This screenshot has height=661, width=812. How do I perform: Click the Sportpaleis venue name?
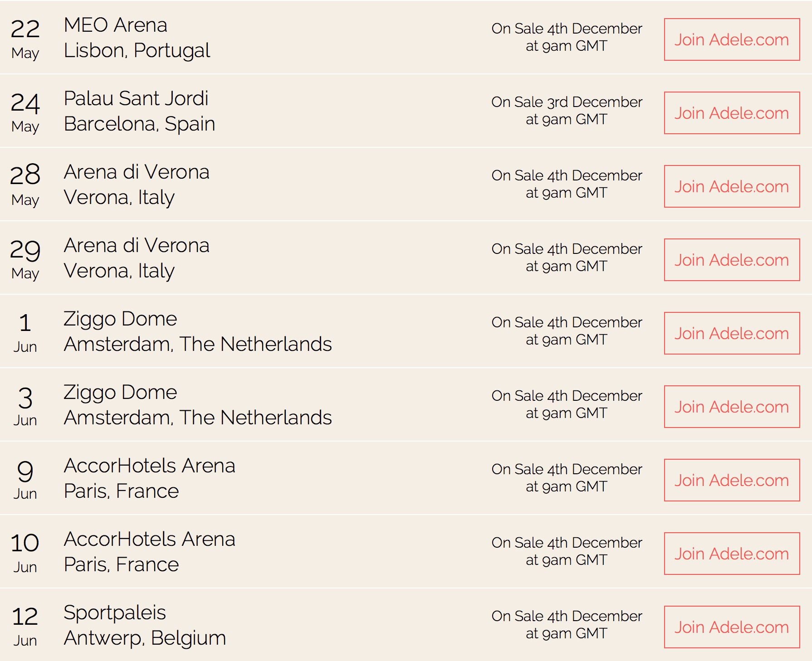[115, 612]
